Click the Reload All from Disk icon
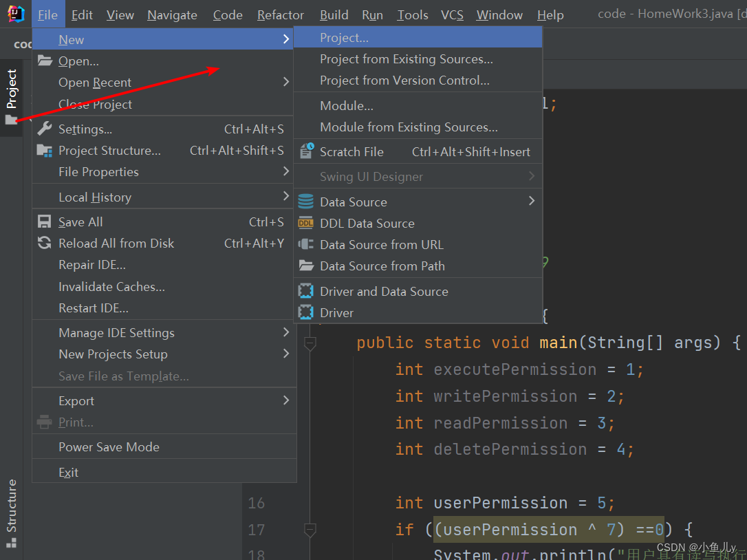The image size is (747, 560). tap(44, 243)
